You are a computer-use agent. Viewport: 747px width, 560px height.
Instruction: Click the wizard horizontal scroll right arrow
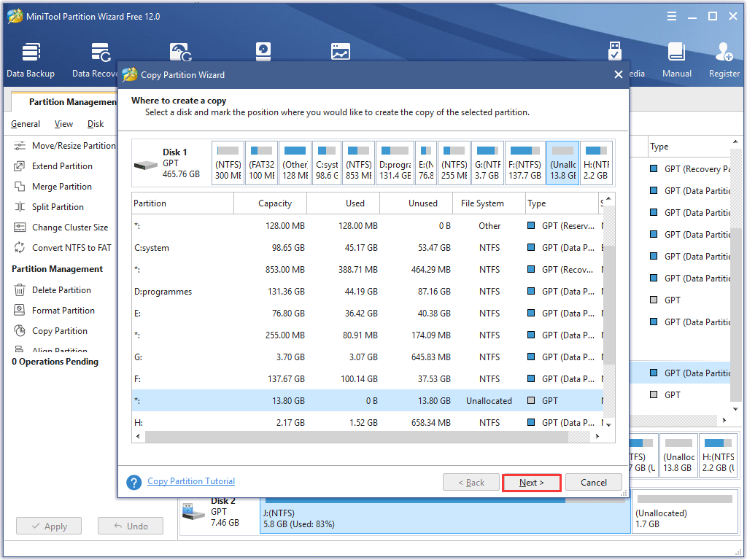coord(597,436)
